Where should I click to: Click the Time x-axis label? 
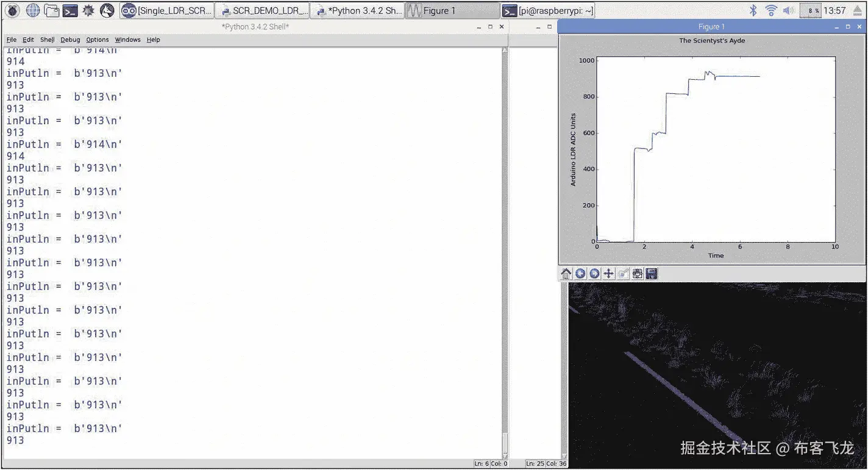click(x=716, y=255)
